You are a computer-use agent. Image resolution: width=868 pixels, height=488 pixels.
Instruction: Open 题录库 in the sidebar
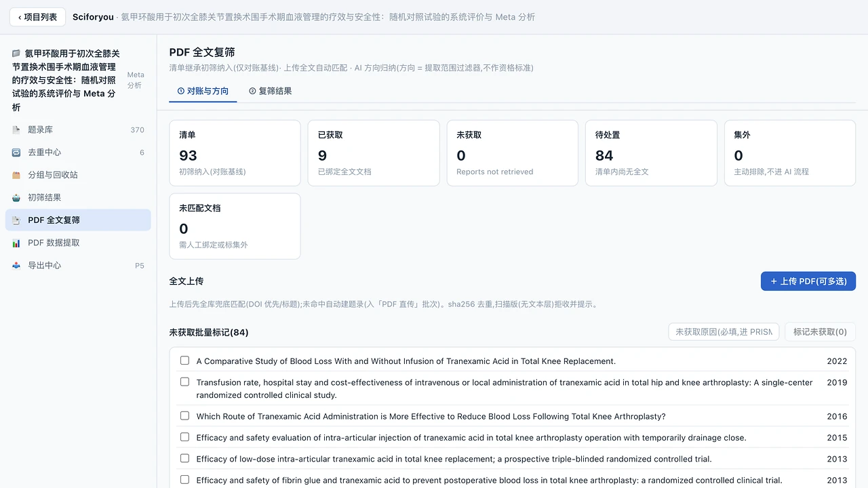coord(78,129)
